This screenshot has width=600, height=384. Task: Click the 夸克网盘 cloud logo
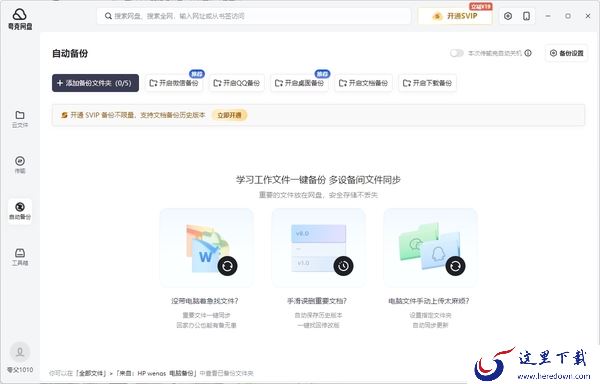pos(20,19)
